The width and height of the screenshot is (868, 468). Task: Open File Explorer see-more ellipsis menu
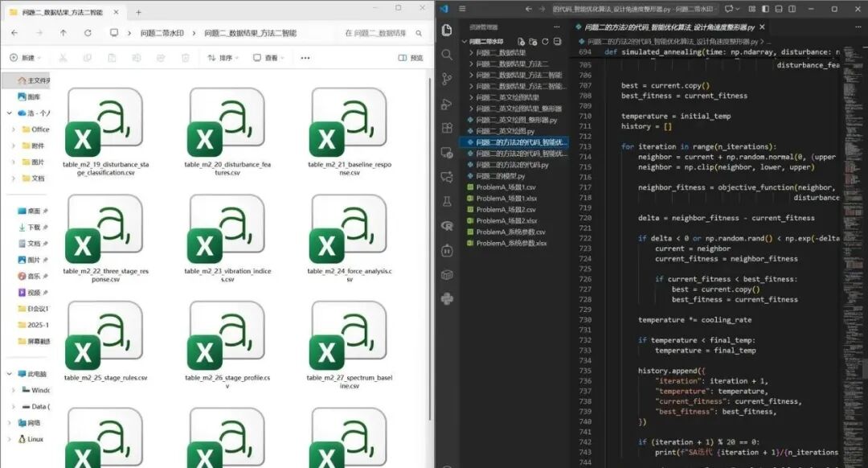[305, 58]
